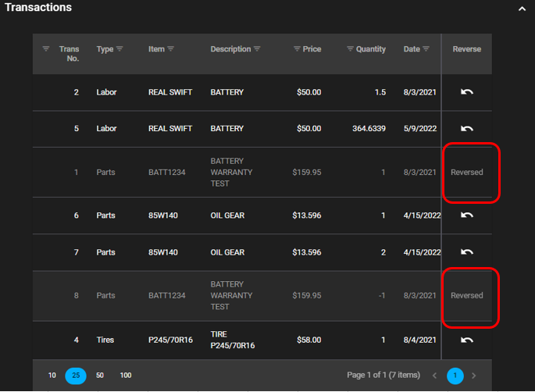535x392 pixels.
Task: Reverse transaction number 7
Action: 466,251
